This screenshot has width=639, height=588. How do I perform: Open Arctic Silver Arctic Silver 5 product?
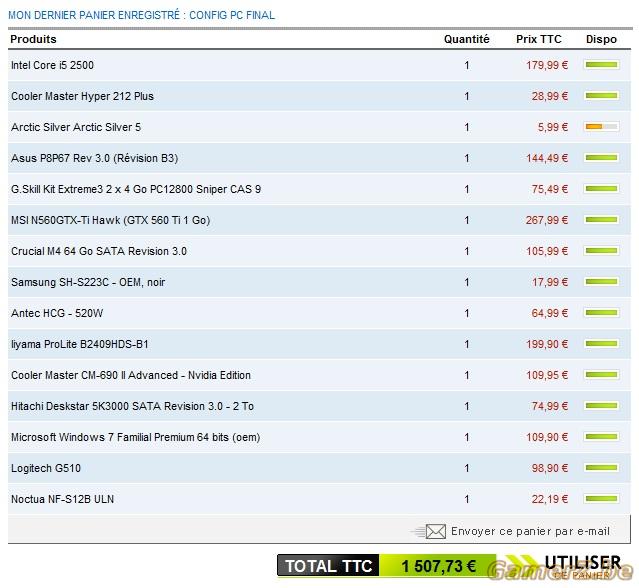76,127
